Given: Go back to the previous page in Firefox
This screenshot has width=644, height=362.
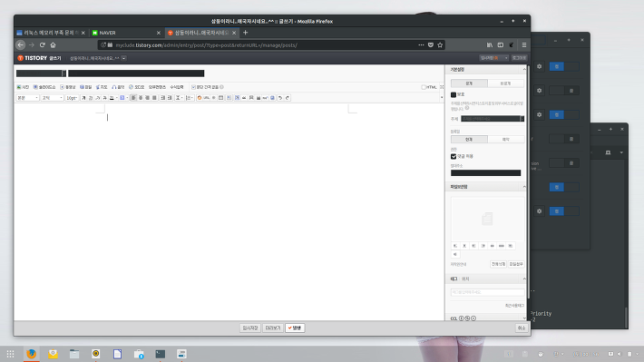Looking at the screenshot, I should 21,44.
